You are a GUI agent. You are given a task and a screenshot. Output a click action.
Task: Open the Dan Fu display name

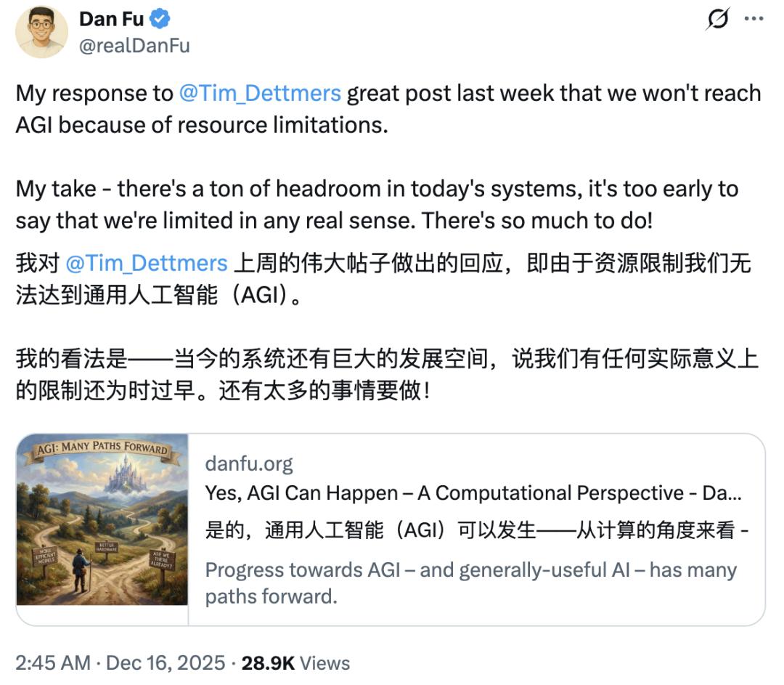[x=111, y=19]
